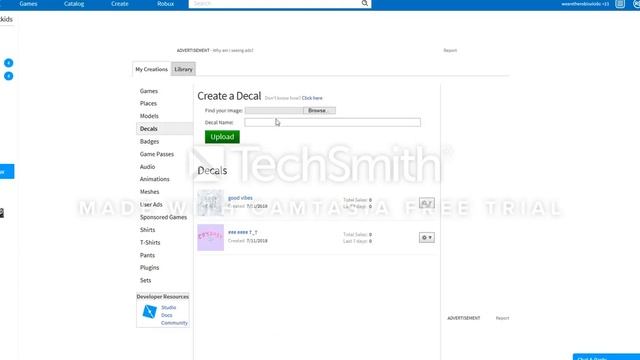Select Sponsored Games category
640x360 pixels.
[x=163, y=217]
